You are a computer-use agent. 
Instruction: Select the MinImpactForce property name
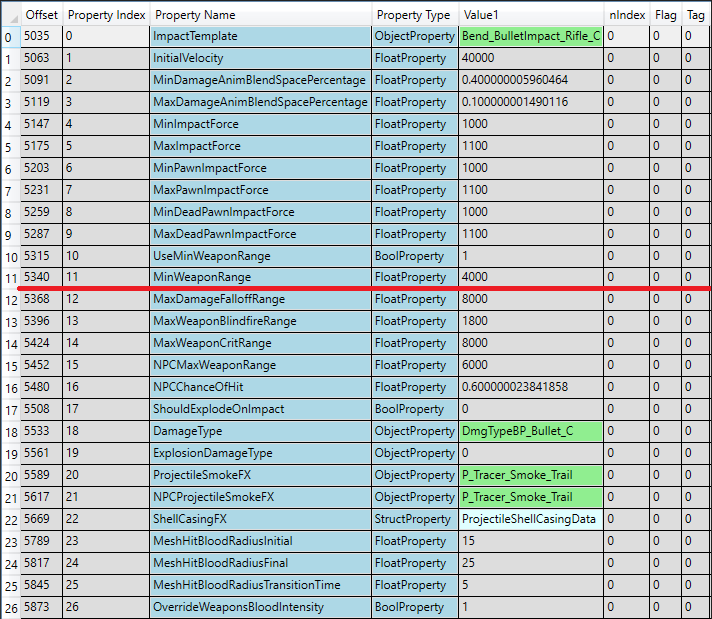point(261,124)
